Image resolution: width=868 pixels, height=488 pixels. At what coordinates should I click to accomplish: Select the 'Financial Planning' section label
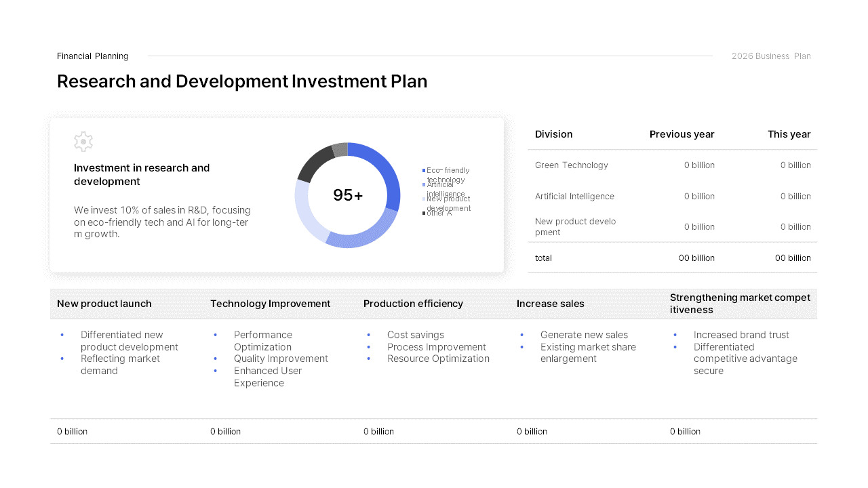[93, 56]
